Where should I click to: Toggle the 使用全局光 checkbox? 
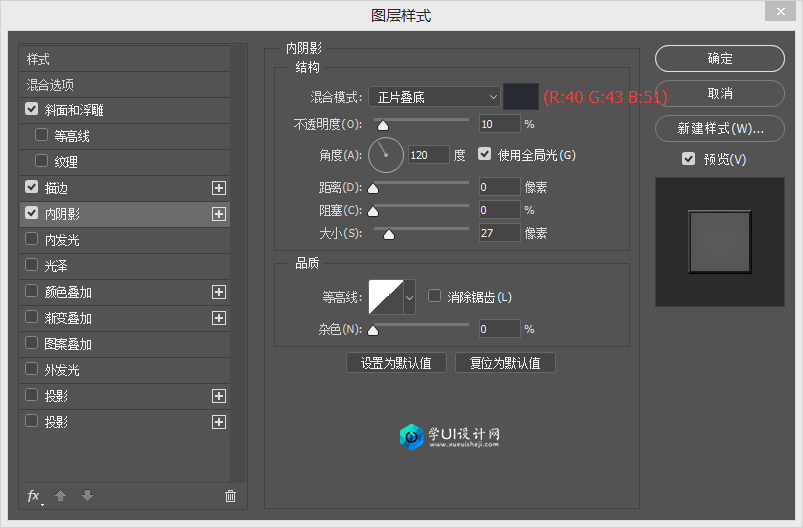click(x=485, y=155)
